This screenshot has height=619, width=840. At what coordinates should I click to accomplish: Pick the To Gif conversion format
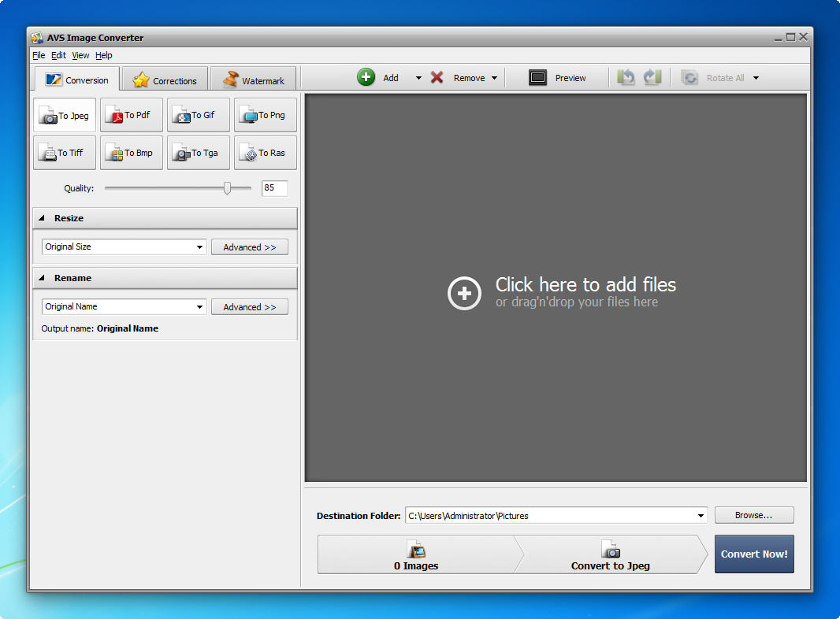199,115
